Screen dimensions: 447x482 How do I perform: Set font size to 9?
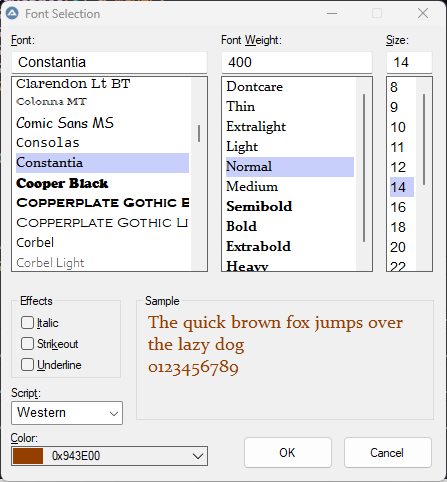pos(402,107)
